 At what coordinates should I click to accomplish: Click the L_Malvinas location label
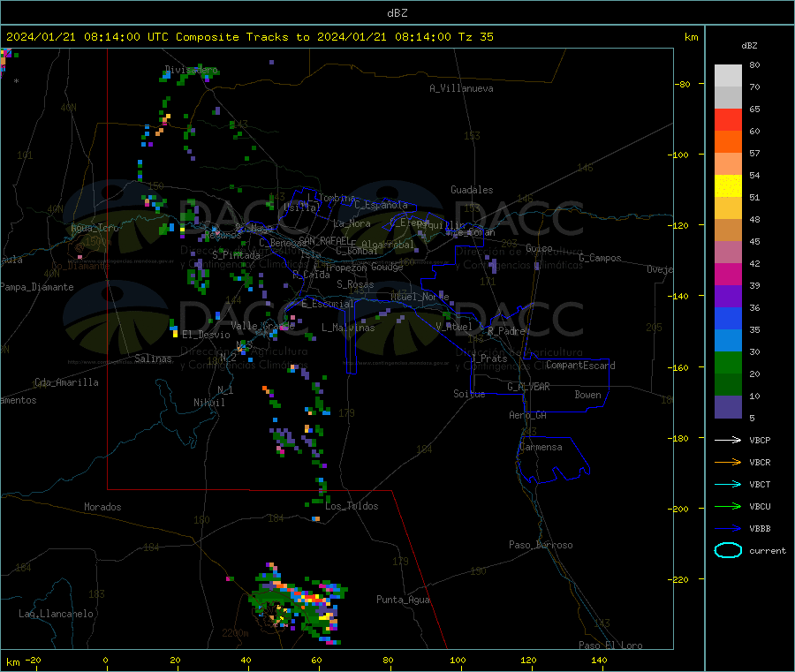348,328
